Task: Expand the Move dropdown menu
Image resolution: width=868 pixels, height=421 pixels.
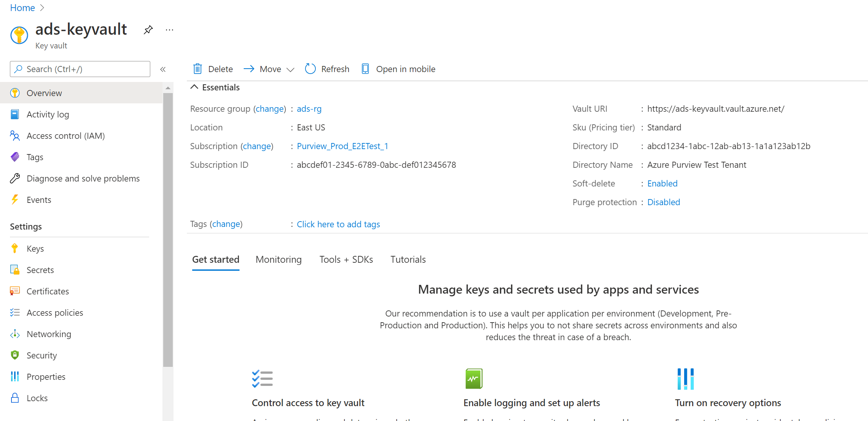Action: click(x=290, y=69)
